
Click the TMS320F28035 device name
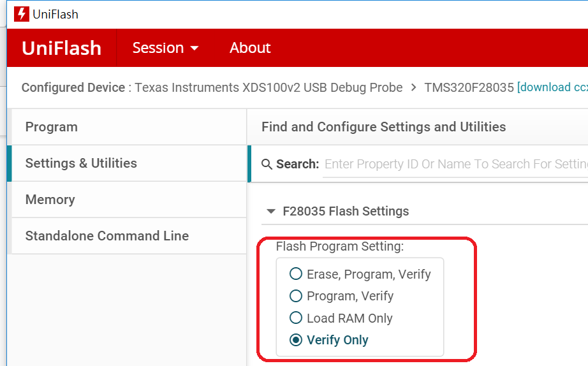point(469,87)
